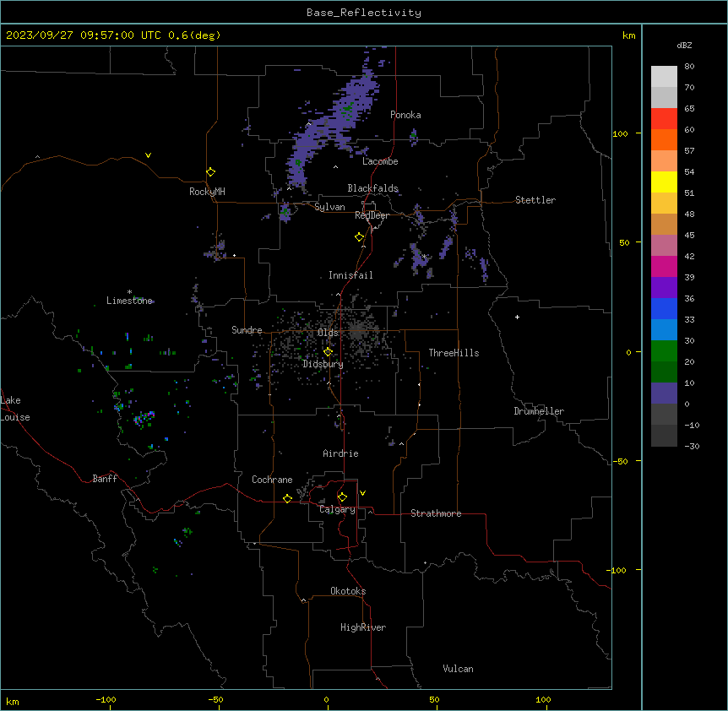Click the Ponoka city label
The width and height of the screenshot is (728, 711).
[x=405, y=115]
